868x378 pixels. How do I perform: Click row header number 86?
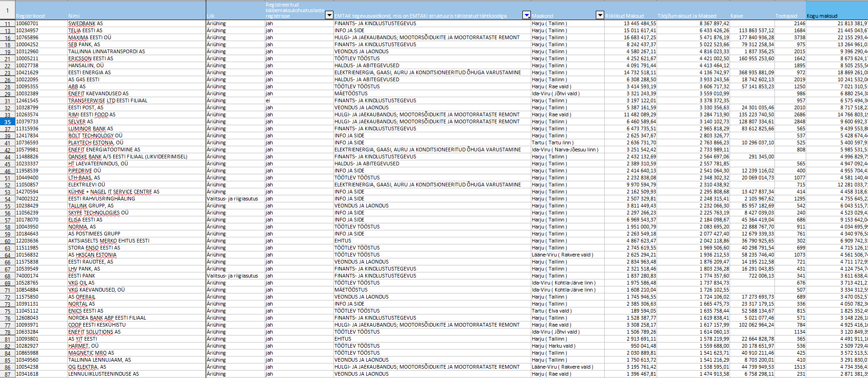tap(7, 367)
